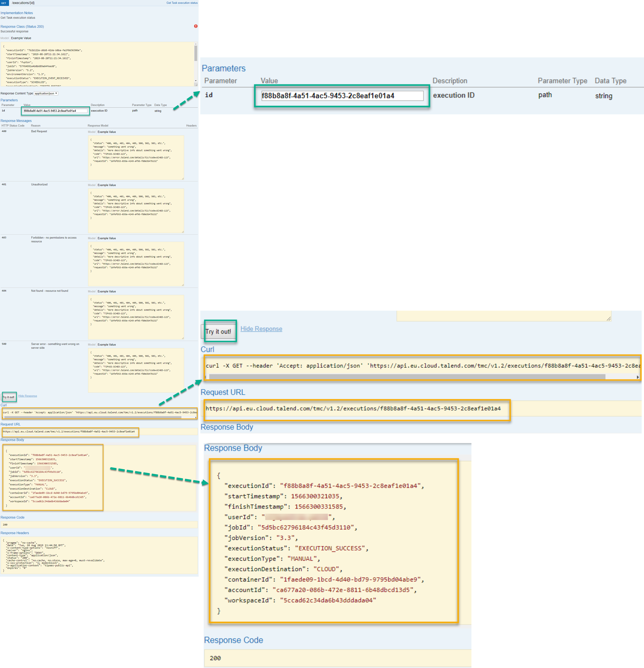The image size is (644, 668).
Task: Click the right arrow of the magnified Curl scrollbar
Action: coord(637,377)
